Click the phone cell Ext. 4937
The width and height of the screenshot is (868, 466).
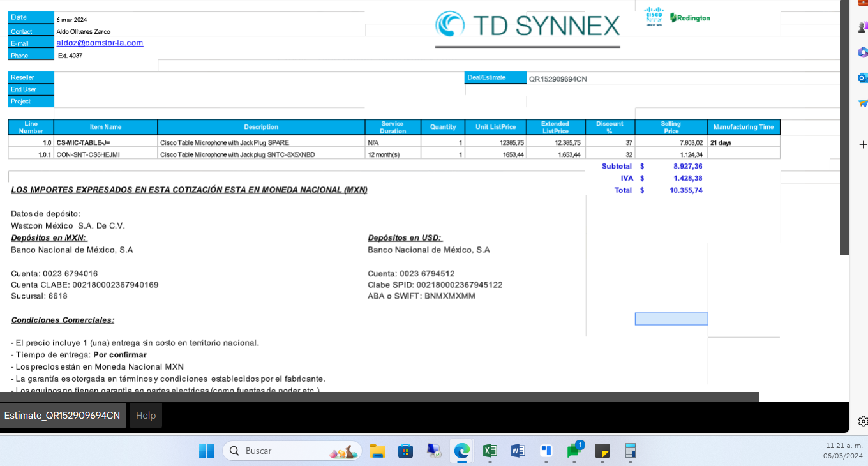point(70,56)
